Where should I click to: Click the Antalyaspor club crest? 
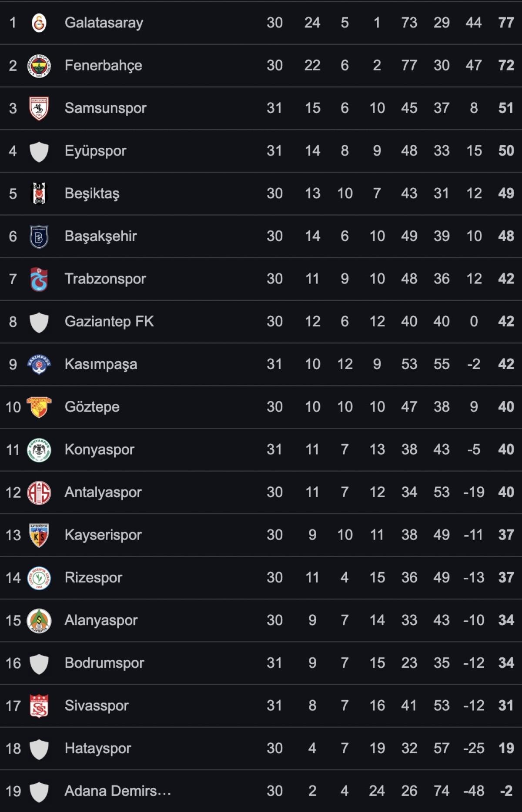(39, 493)
